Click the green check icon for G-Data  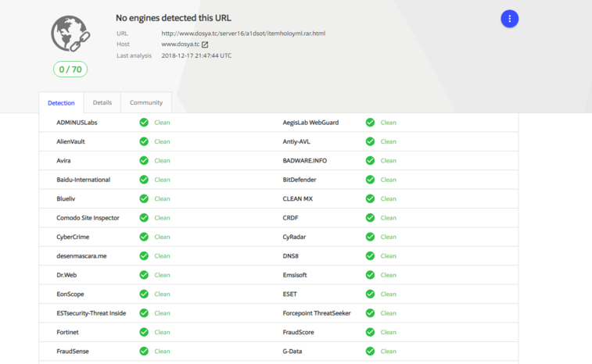coord(370,351)
